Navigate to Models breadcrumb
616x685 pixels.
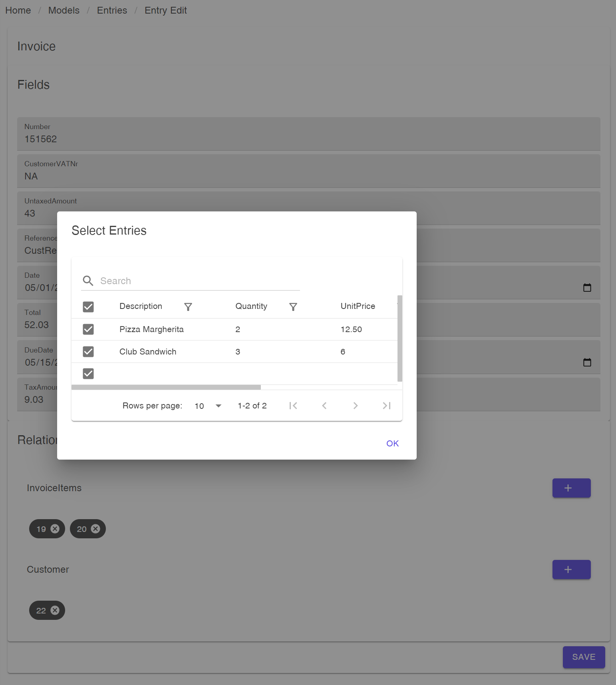coord(64,10)
